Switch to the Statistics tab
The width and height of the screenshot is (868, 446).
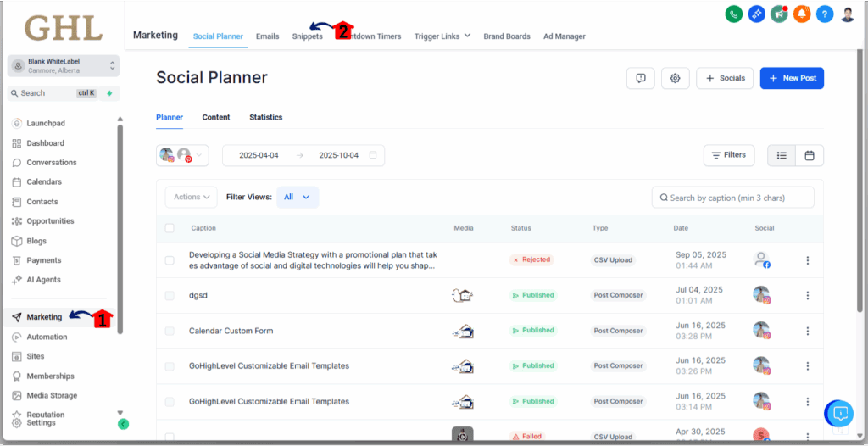(x=265, y=118)
